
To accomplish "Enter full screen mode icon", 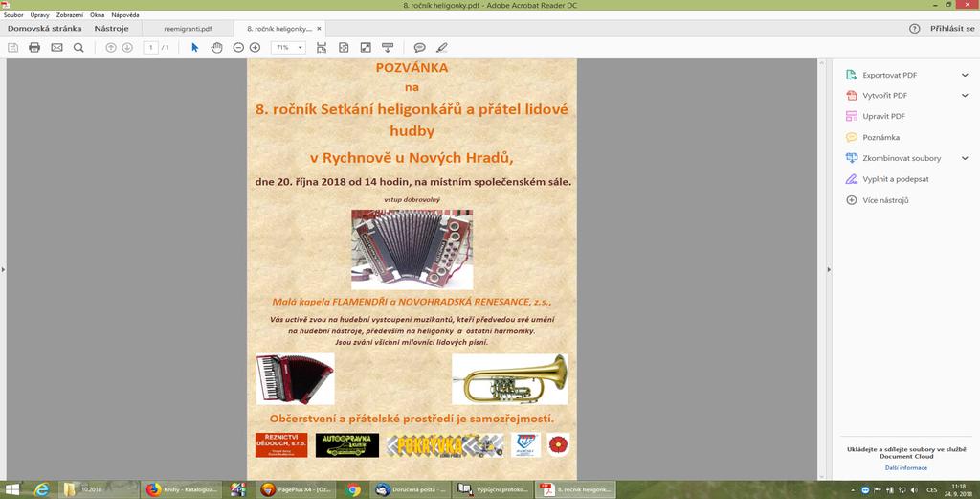I will (x=366, y=48).
